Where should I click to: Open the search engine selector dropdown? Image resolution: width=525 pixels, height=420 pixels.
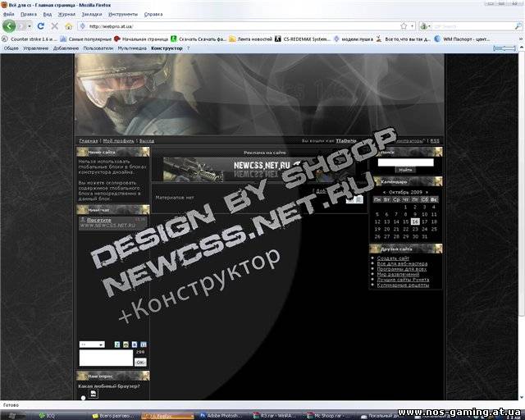coord(425,26)
